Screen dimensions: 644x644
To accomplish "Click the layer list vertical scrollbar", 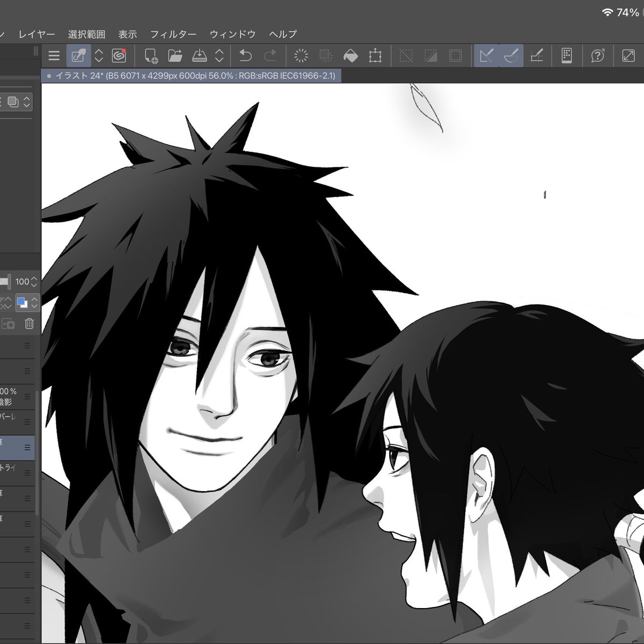I will pyautogui.click(x=37, y=453).
